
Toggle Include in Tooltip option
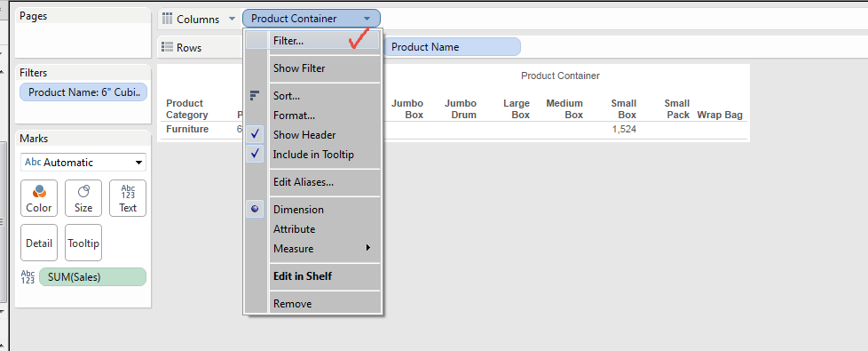point(312,155)
